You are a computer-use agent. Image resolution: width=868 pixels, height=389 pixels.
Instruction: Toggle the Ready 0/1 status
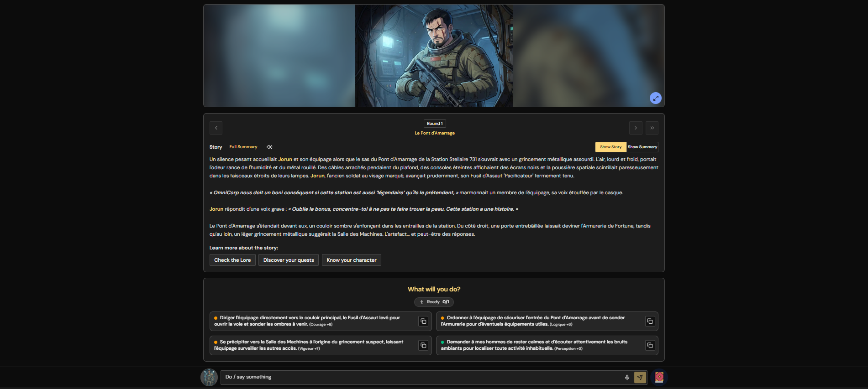point(434,302)
